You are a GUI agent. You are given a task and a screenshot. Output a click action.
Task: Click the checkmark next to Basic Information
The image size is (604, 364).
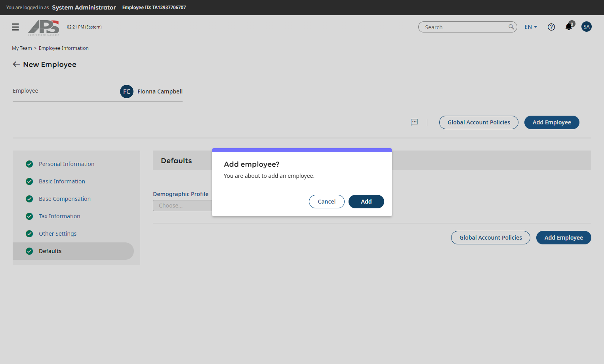29,181
